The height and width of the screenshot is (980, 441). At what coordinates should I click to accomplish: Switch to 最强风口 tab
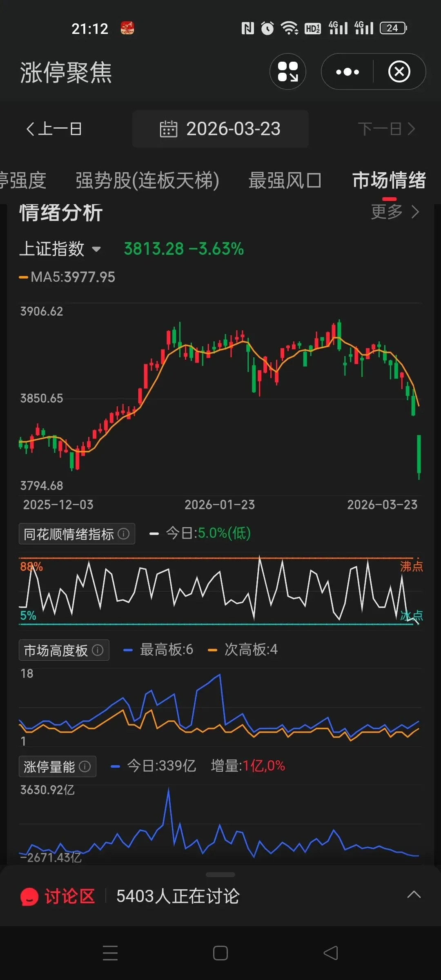[285, 180]
